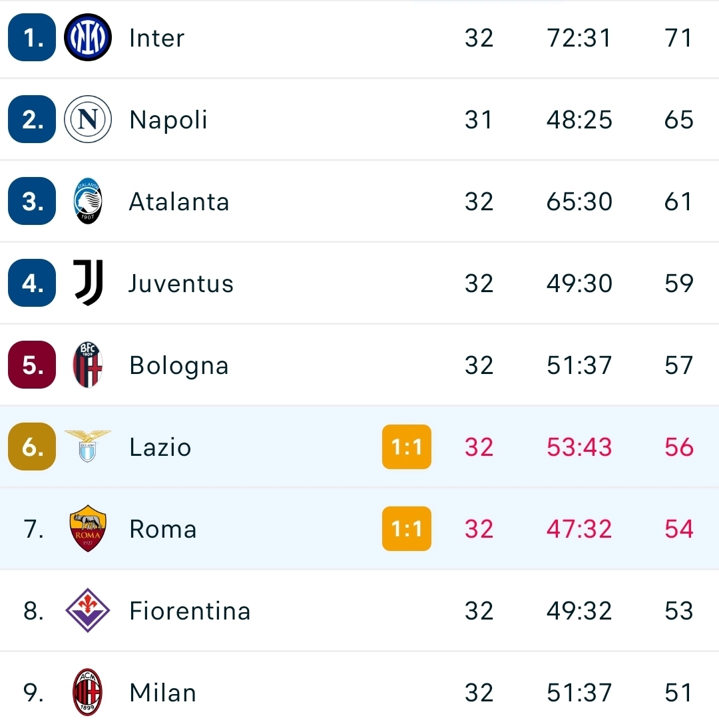
Task: Click the Fiorentina purple diamond logo
Action: (x=87, y=610)
